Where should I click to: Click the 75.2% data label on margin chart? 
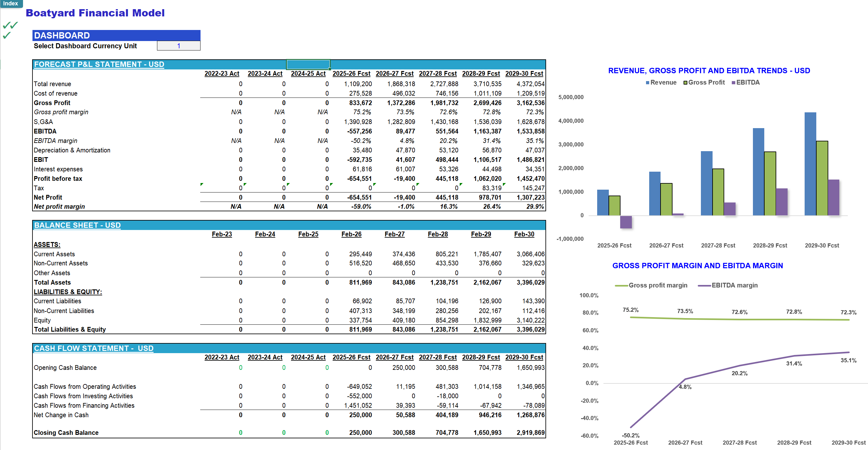pos(630,310)
